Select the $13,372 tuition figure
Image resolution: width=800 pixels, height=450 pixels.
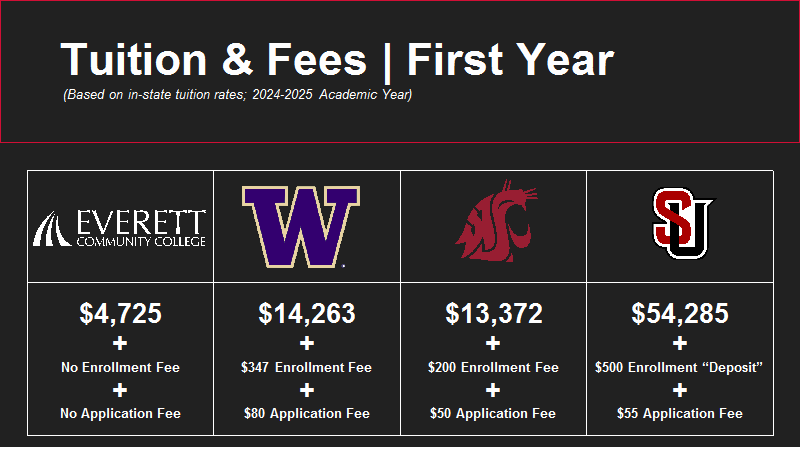493,313
